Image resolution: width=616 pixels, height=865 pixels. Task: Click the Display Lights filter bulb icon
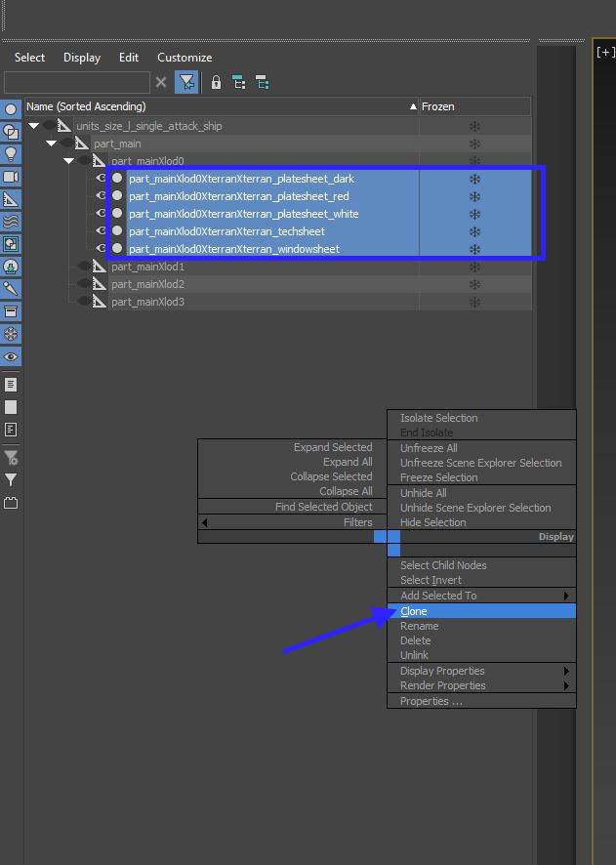coord(11,154)
